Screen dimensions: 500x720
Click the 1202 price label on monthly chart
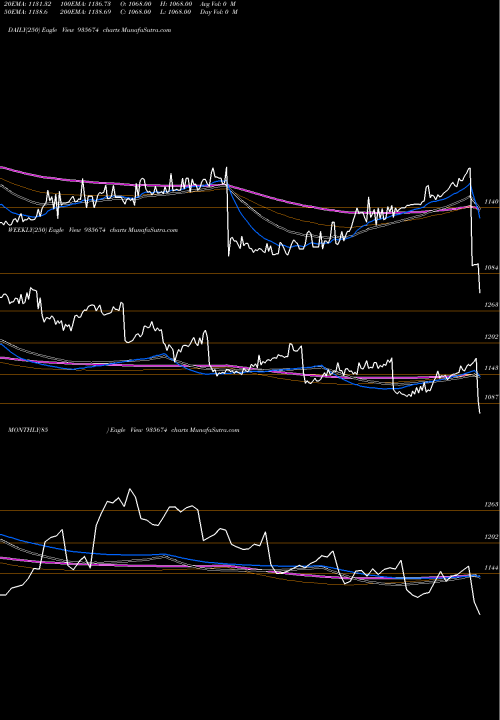(492, 537)
